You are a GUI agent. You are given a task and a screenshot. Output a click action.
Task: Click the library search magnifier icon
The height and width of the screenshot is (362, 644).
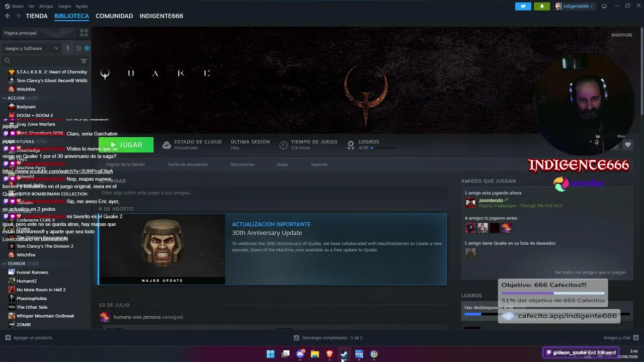[x=7, y=61]
